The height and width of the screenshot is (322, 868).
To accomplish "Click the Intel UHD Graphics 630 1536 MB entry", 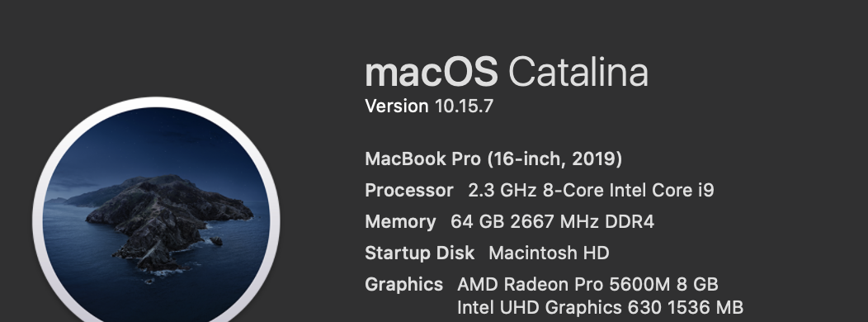I will click(x=600, y=307).
